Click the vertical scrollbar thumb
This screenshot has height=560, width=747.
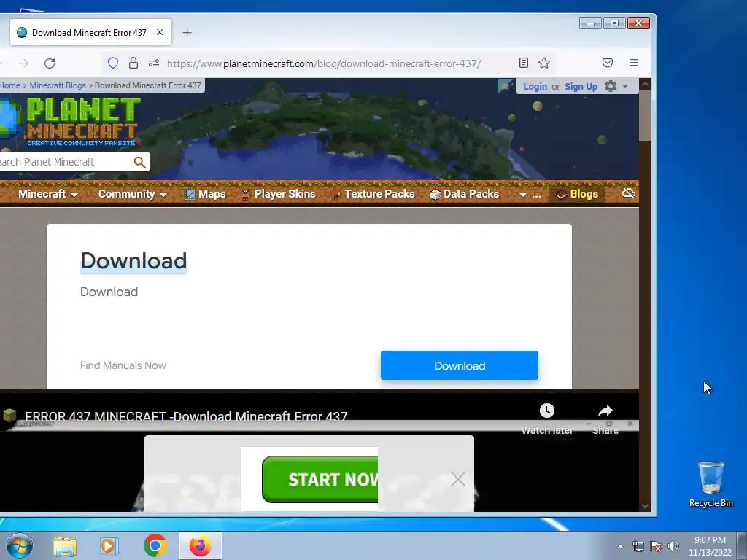tap(645, 116)
